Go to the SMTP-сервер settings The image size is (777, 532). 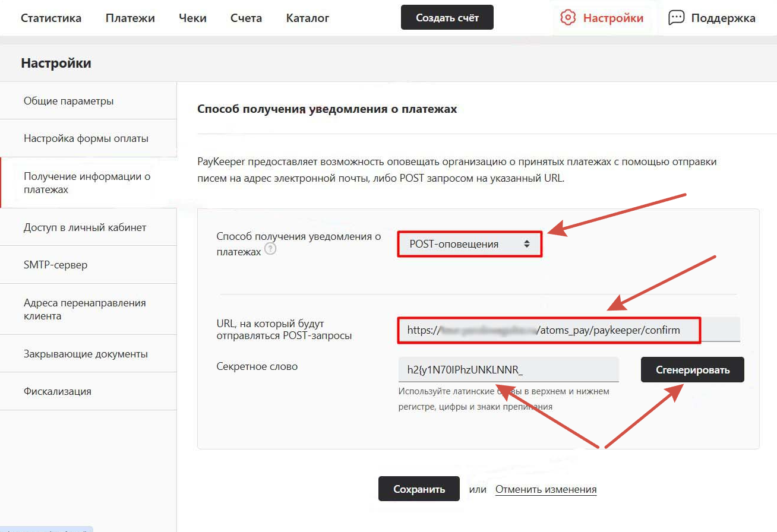(x=89, y=265)
